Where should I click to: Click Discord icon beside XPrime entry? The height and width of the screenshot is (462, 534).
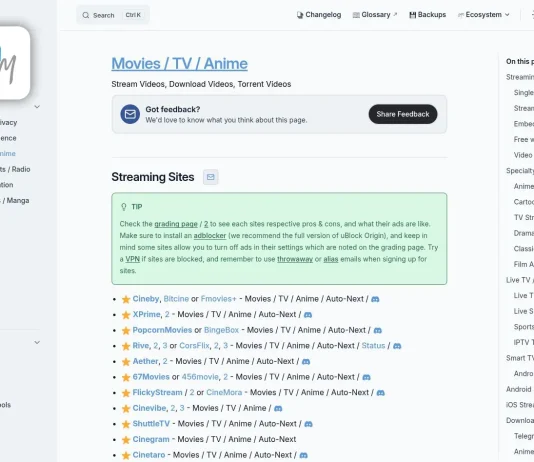point(308,315)
